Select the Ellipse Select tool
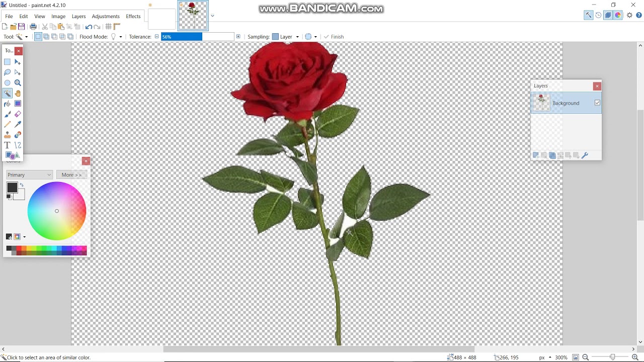Viewport: 644px width, 362px height. pos(8,83)
